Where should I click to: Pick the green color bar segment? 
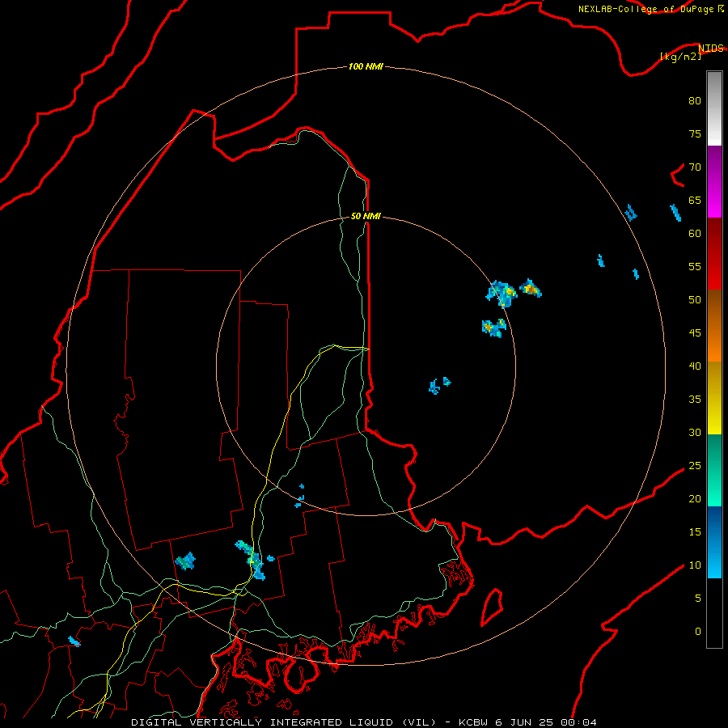714,470
